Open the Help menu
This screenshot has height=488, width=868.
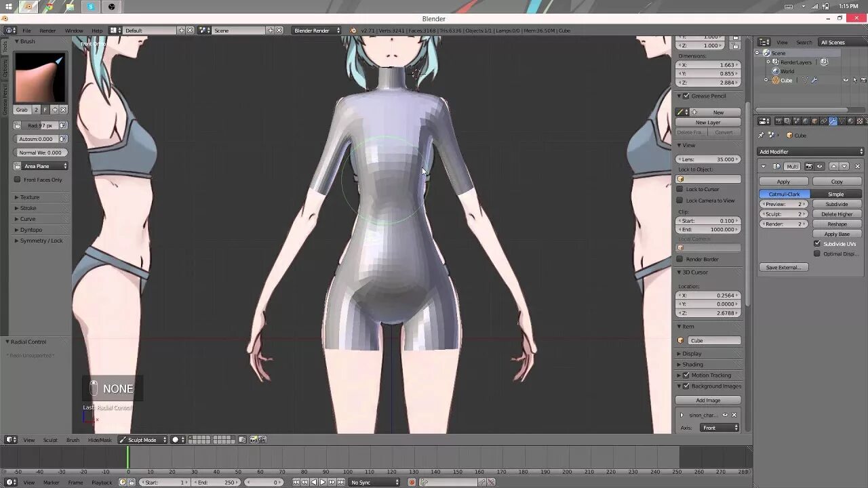click(x=97, y=30)
